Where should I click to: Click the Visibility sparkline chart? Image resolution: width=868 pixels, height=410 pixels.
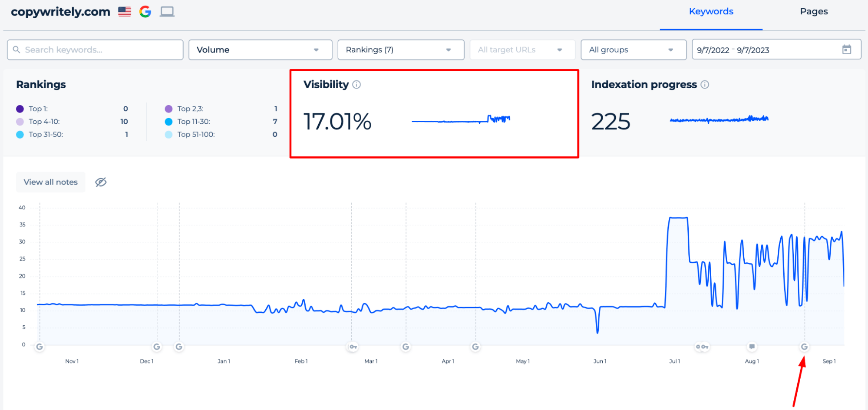click(461, 119)
